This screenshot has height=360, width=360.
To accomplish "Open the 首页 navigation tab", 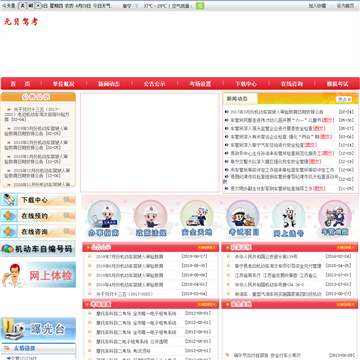I will pos(20,84).
